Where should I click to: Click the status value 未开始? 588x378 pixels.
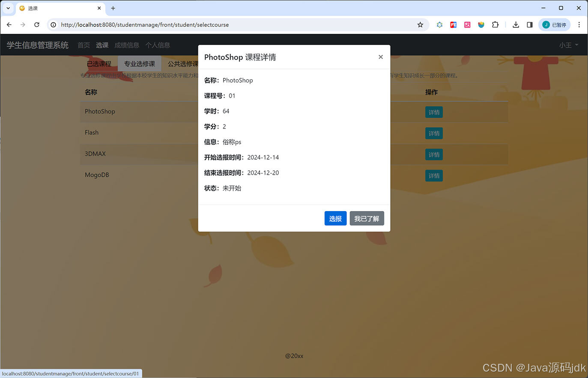[x=232, y=188]
